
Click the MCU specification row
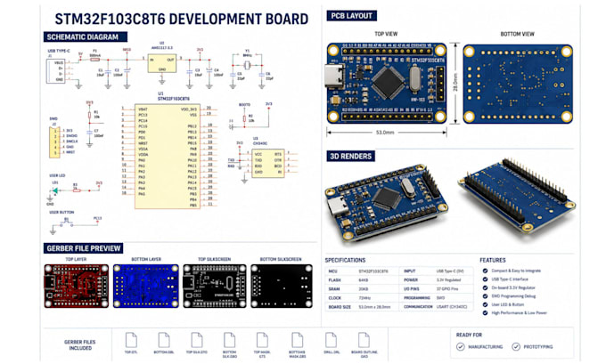(x=362, y=271)
